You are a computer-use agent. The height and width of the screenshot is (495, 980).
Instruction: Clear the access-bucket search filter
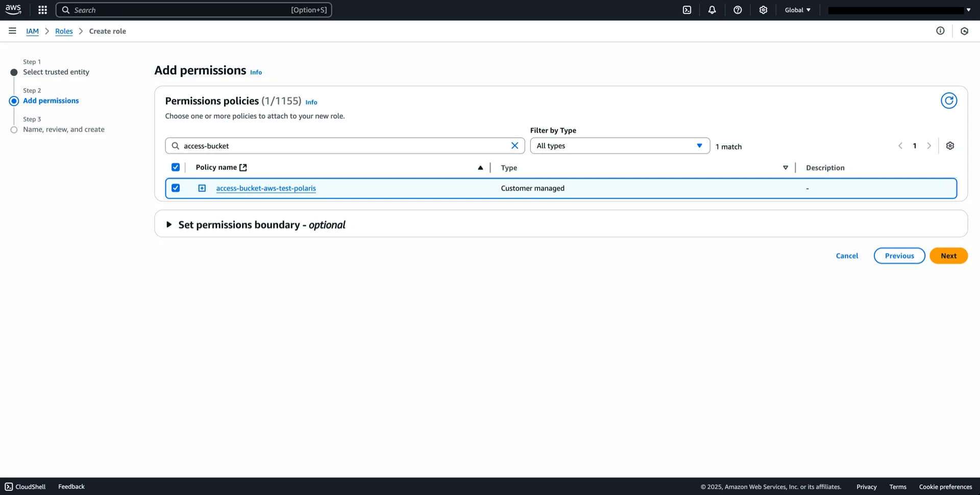[514, 145]
